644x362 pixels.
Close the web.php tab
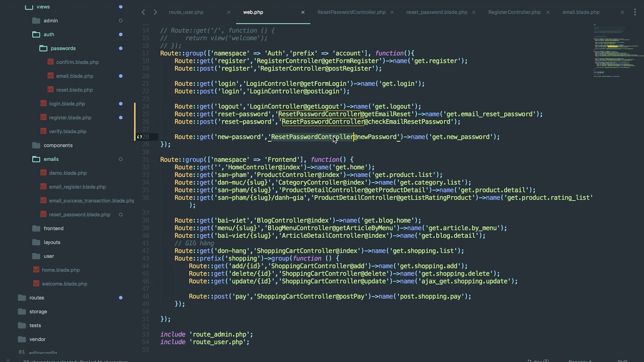tap(303, 12)
